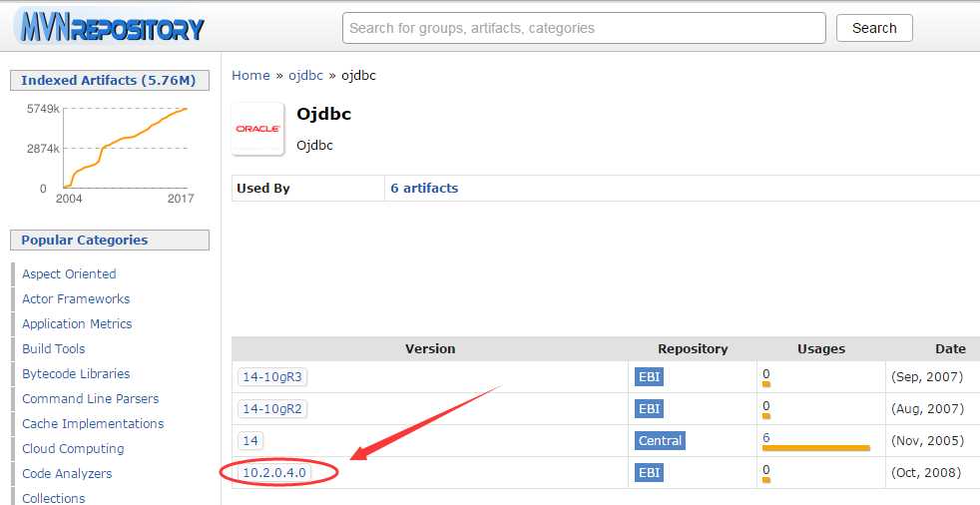
Task: Click the Popular Categories heading
Action: click(110, 240)
